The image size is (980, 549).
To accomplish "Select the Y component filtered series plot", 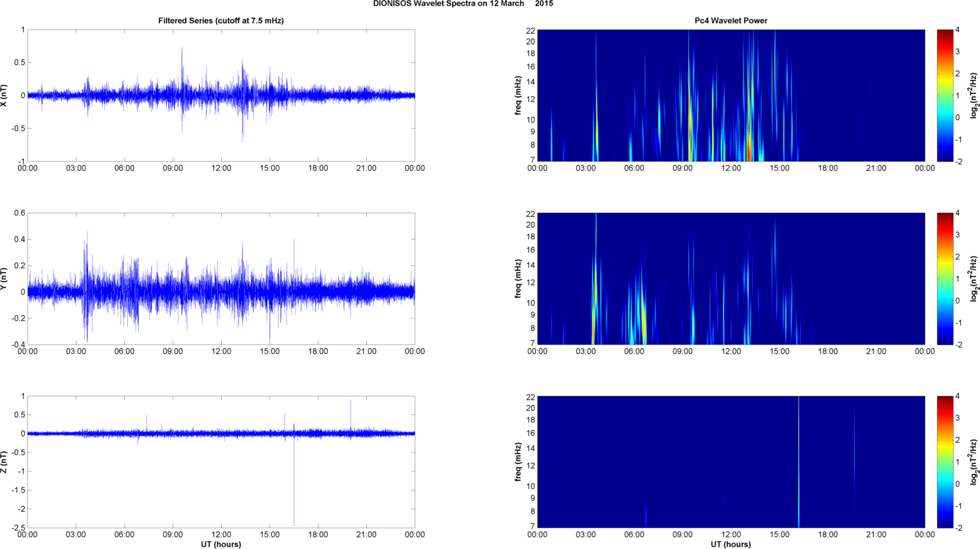I will [221, 278].
